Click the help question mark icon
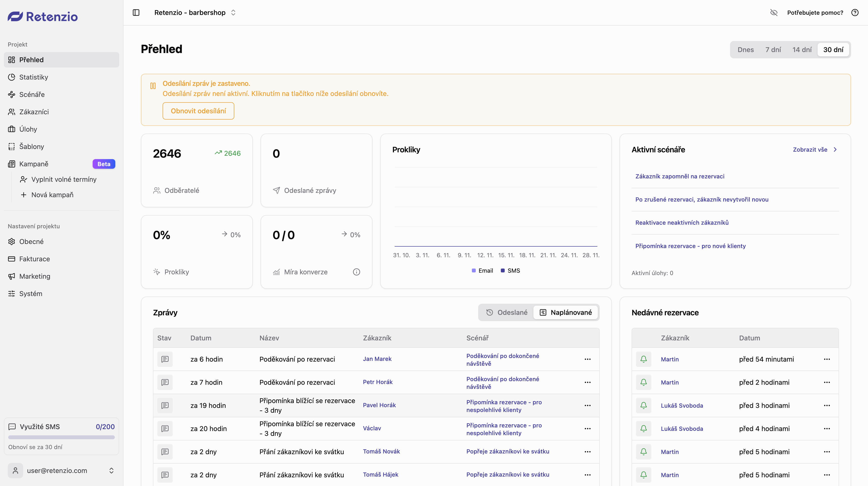Image resolution: width=868 pixels, height=486 pixels. [x=854, y=13]
